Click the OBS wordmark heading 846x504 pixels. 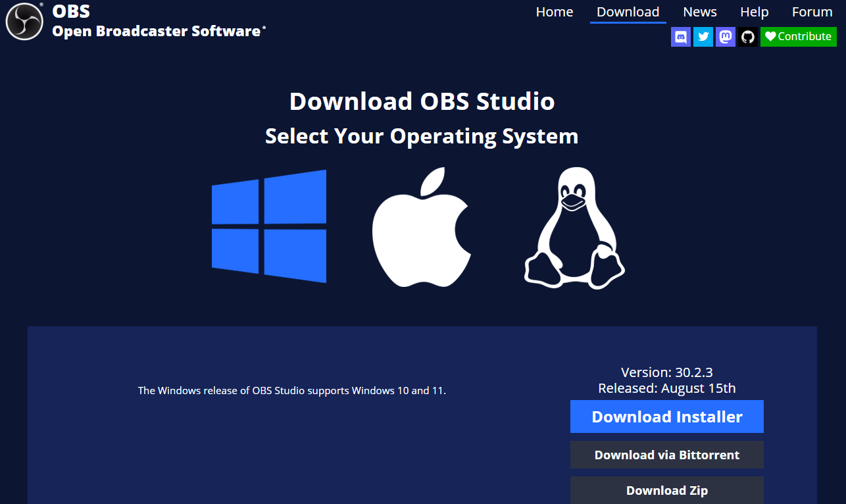71,11
